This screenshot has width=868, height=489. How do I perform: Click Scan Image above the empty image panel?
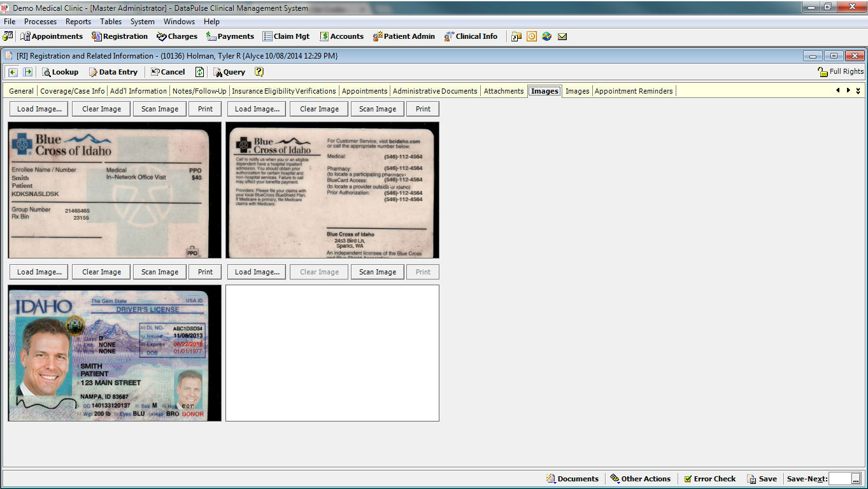[x=377, y=272]
